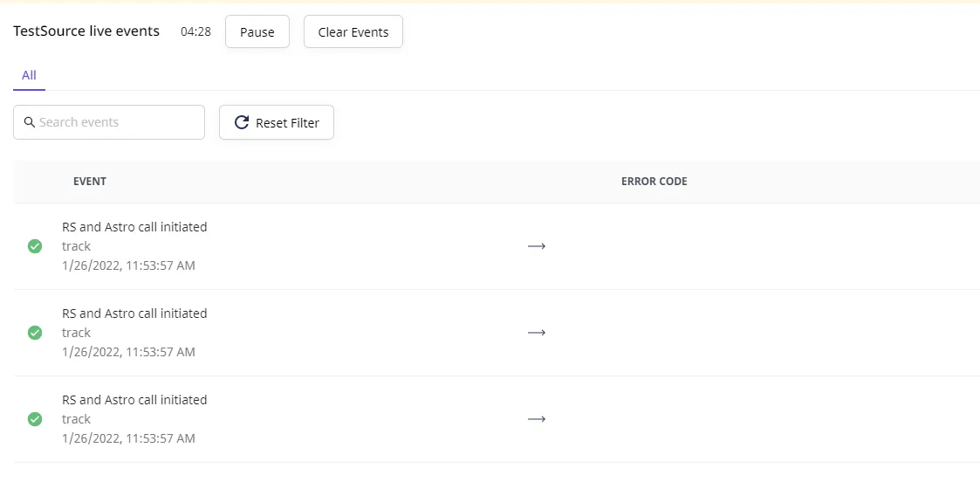Click the Reset Filter button label
This screenshot has width=980, height=489.
(287, 122)
